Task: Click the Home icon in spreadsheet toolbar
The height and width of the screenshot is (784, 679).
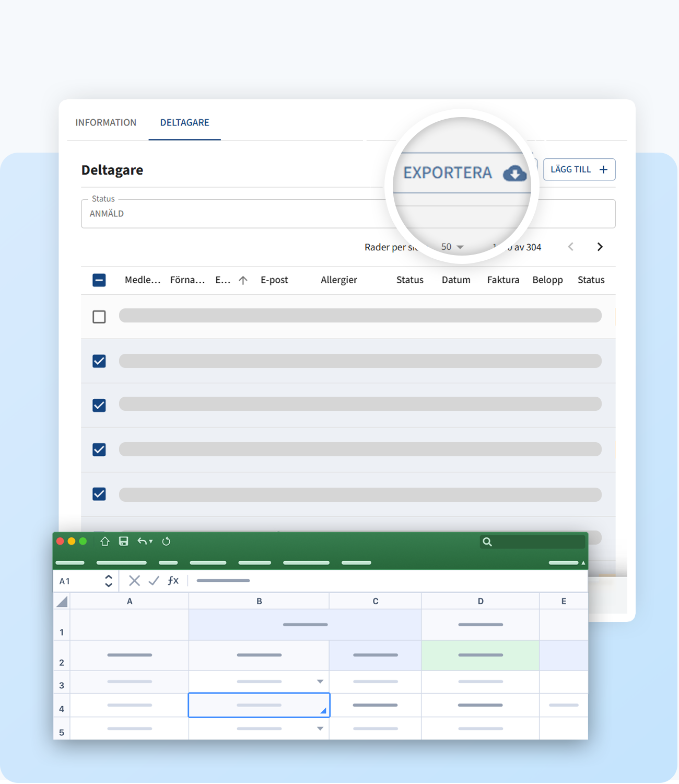Action: 105,541
